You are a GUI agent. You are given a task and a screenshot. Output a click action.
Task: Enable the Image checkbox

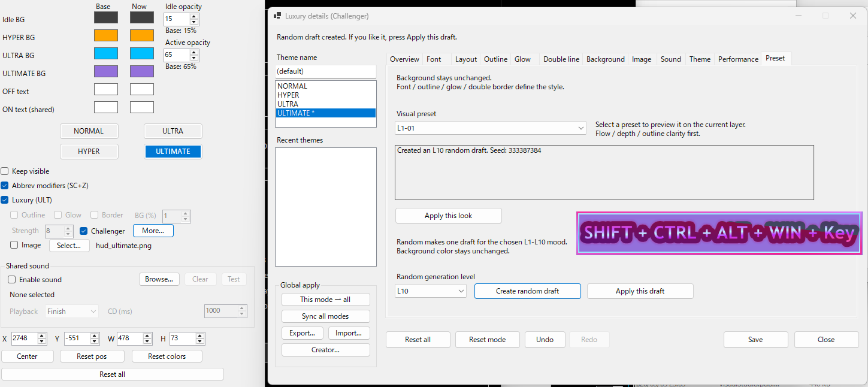coord(14,245)
